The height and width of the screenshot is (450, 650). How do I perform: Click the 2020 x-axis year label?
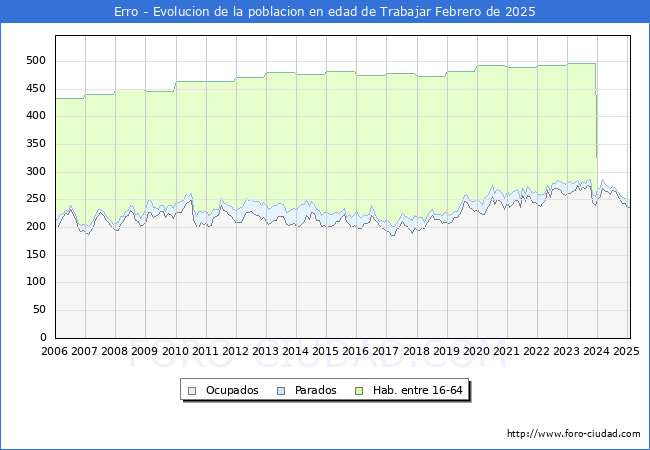476,351
